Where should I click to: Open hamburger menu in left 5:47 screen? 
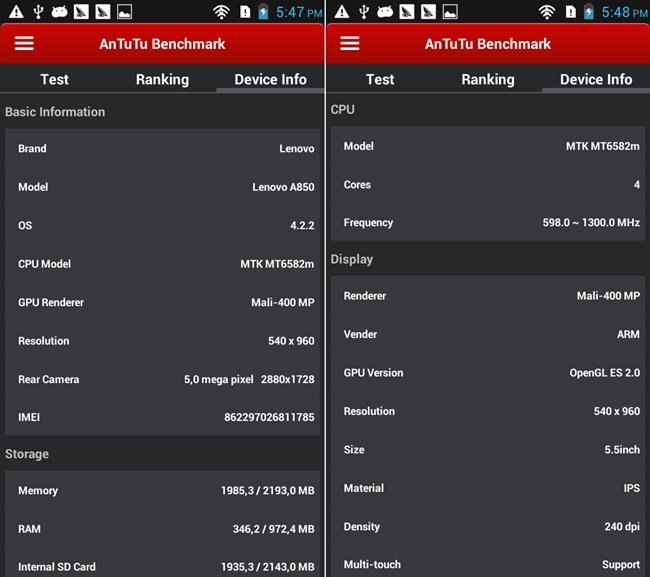click(24, 43)
